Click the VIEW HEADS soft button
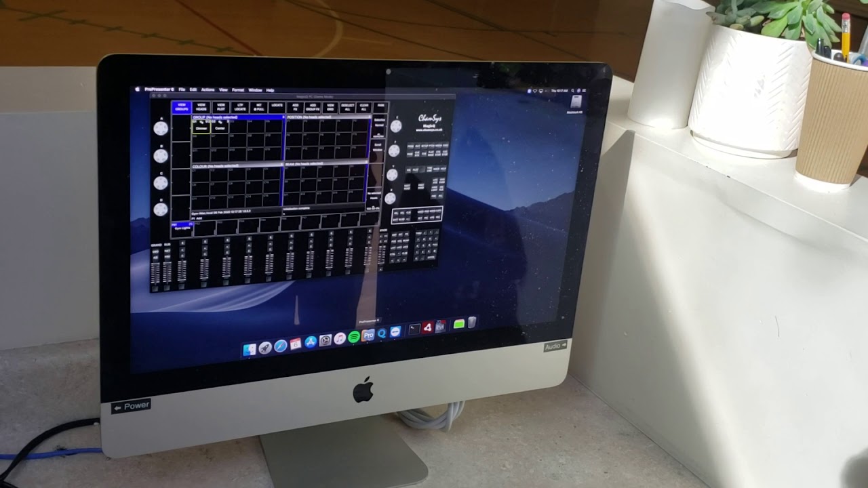This screenshot has height=488, width=868. pyautogui.click(x=201, y=107)
